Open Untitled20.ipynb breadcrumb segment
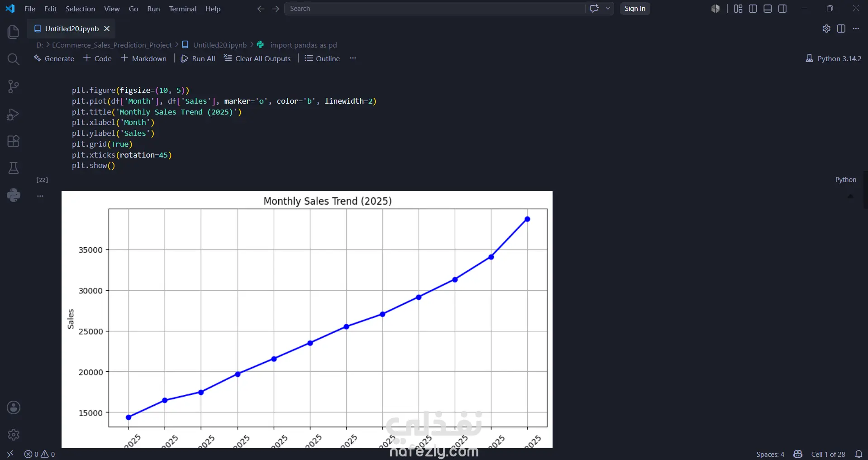Image resolution: width=868 pixels, height=460 pixels. point(215,45)
